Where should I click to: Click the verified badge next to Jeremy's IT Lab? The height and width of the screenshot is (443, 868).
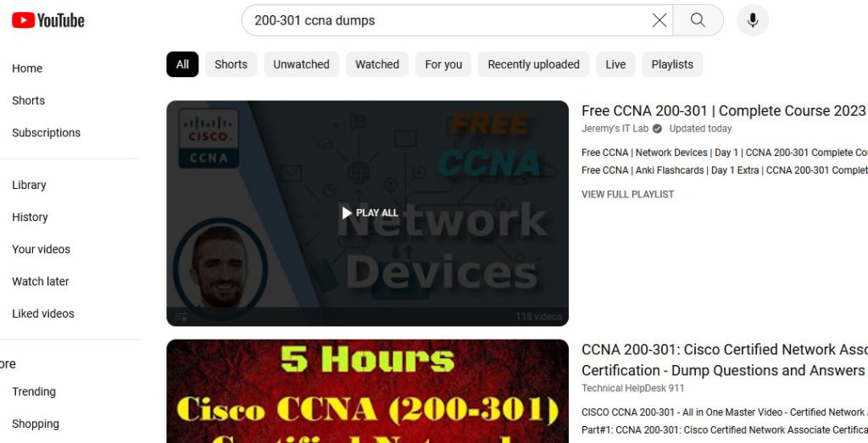[x=657, y=128]
